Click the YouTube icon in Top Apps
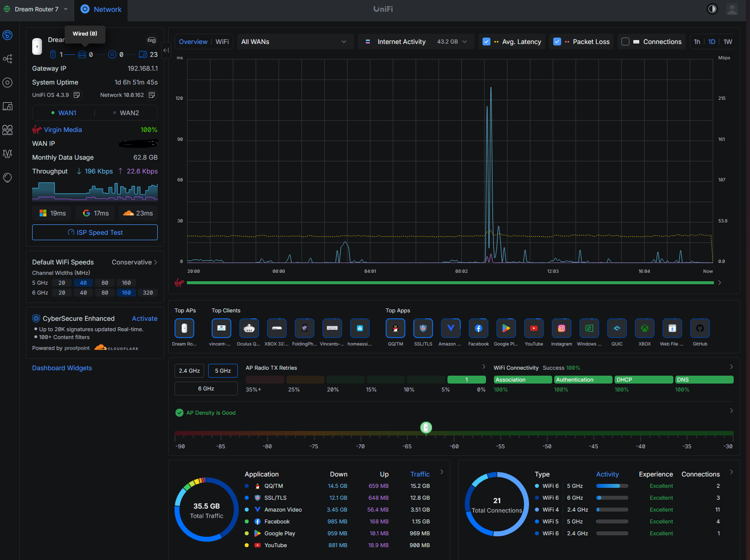The height and width of the screenshot is (560, 750). pyautogui.click(x=534, y=329)
